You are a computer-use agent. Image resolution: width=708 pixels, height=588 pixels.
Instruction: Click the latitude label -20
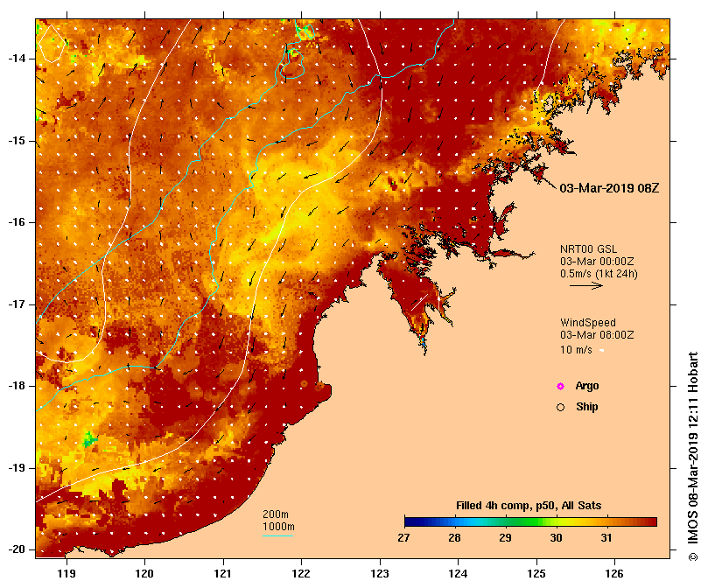pyautogui.click(x=18, y=550)
